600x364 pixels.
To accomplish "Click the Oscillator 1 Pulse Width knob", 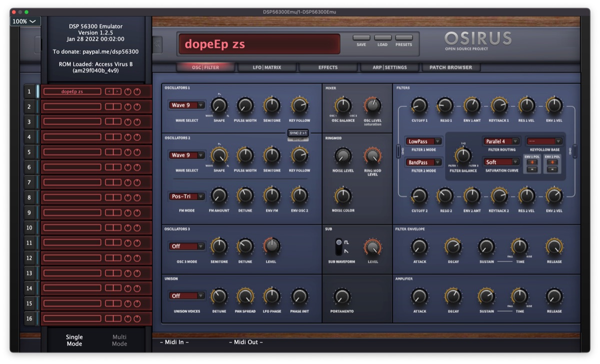I will 245,105.
